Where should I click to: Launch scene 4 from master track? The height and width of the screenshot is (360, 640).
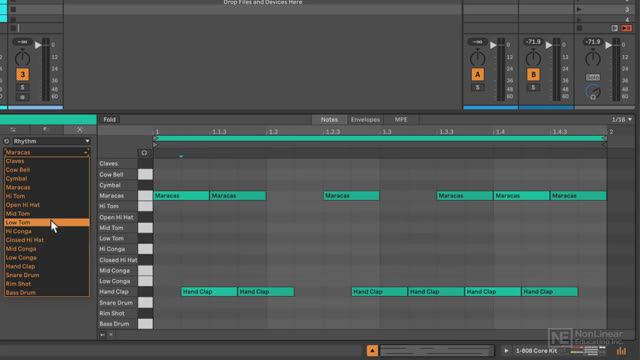(579, 19)
